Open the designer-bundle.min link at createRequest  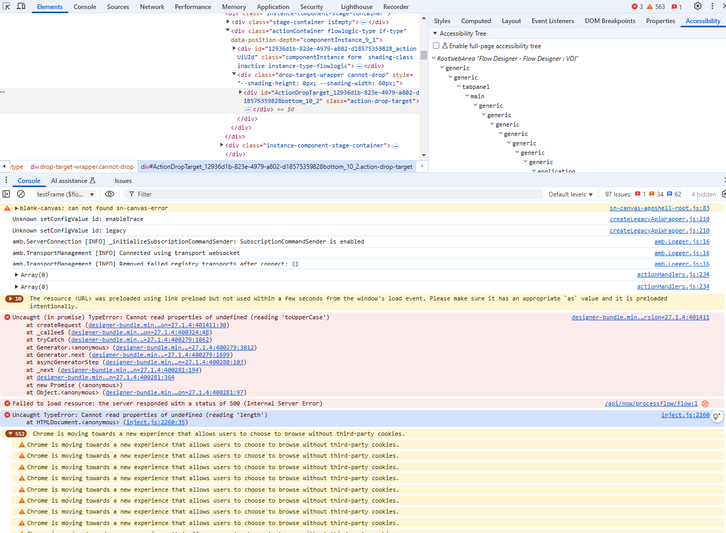157,325
